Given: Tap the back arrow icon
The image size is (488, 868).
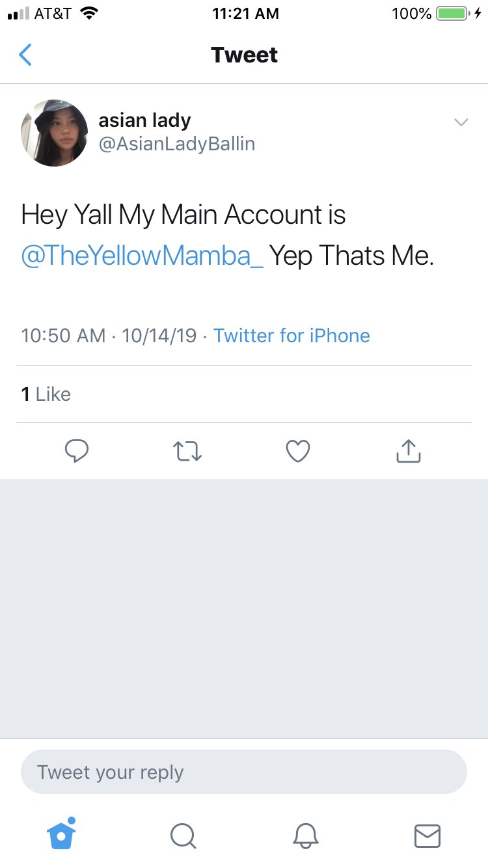Looking at the screenshot, I should [x=25, y=55].
